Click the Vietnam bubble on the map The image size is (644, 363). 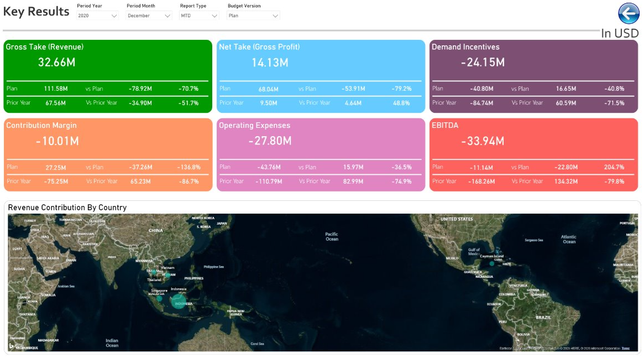pos(167,274)
